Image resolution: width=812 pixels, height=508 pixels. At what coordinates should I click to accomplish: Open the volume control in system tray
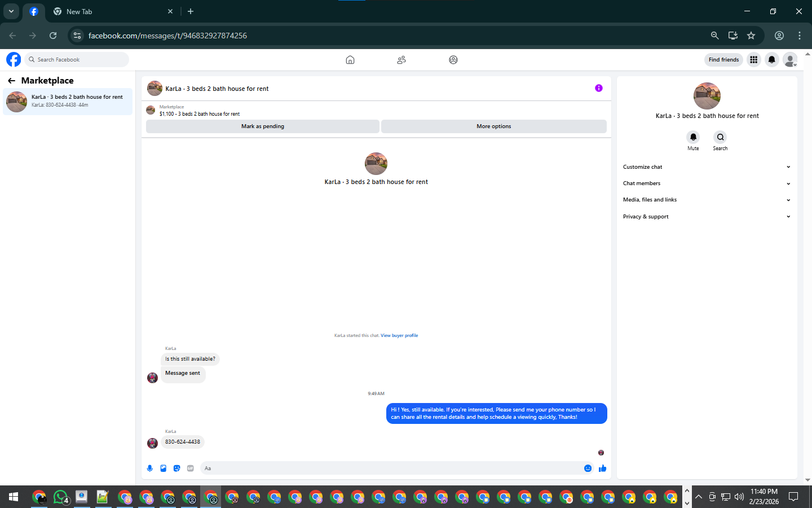pos(739,497)
